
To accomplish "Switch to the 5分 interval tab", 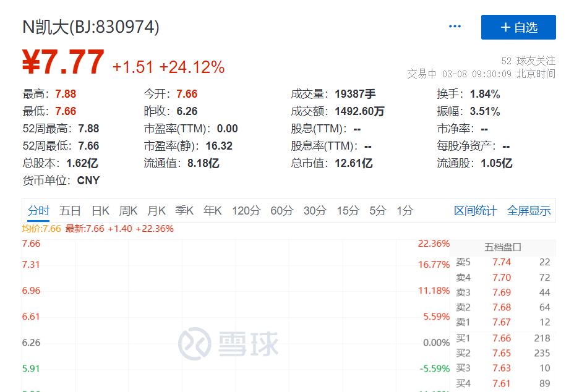I will (x=378, y=211).
